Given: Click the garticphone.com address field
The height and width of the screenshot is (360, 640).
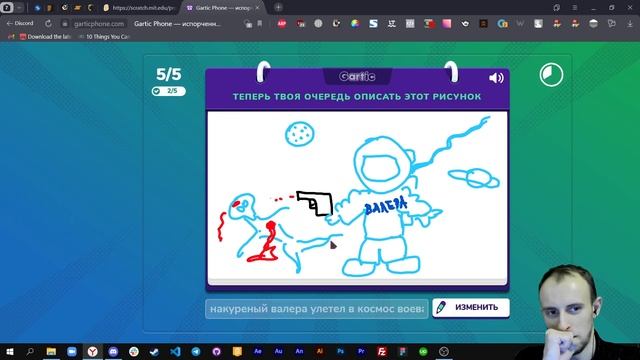Looking at the screenshot, I should (x=98, y=24).
